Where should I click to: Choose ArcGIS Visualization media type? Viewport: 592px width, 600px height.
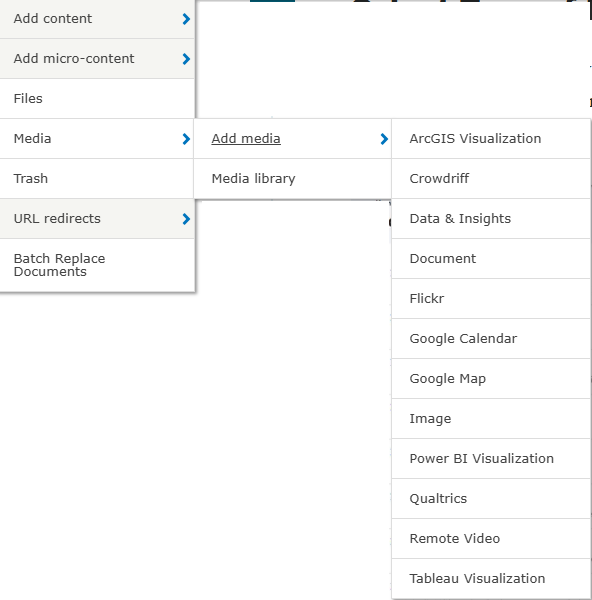[x=491, y=139]
